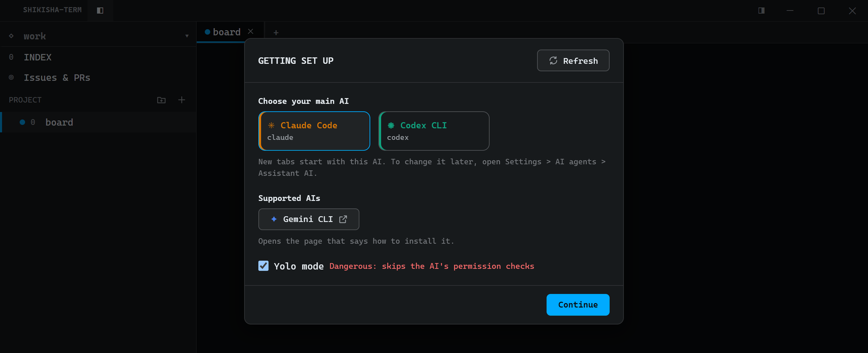This screenshot has width=868, height=353.
Task: Toggle the sidebar panel icon beside SHIKISHA-TERM
Action: point(100,10)
